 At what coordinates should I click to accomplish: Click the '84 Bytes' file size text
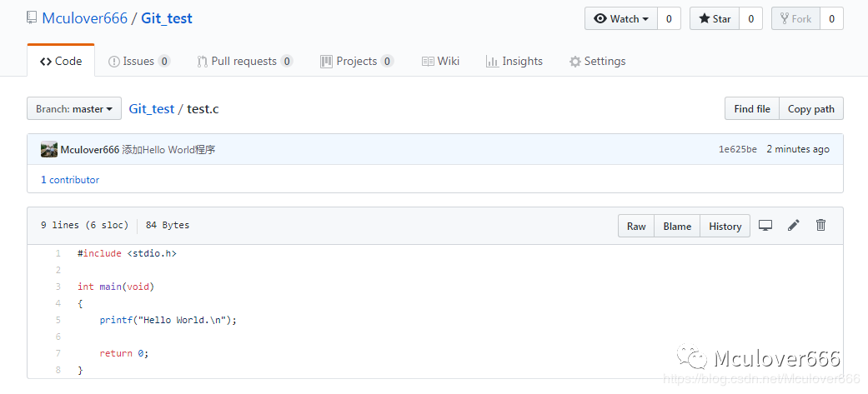tap(167, 225)
